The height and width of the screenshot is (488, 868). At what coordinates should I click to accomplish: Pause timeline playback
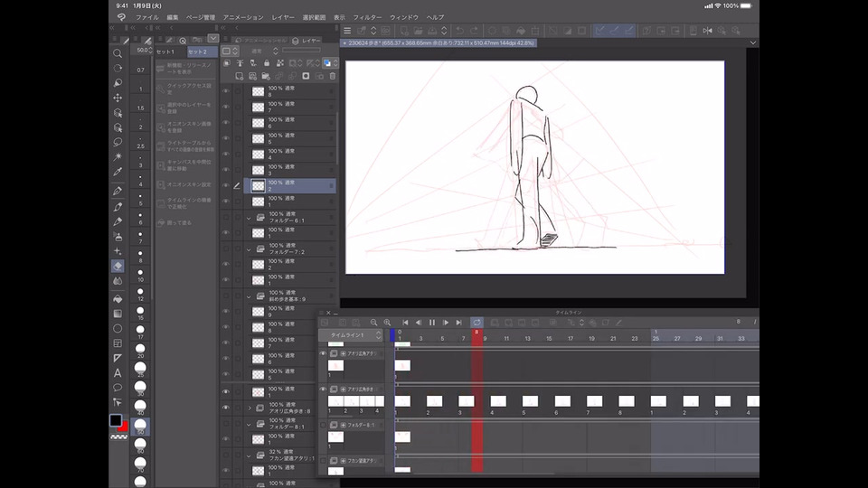pyautogui.click(x=432, y=323)
